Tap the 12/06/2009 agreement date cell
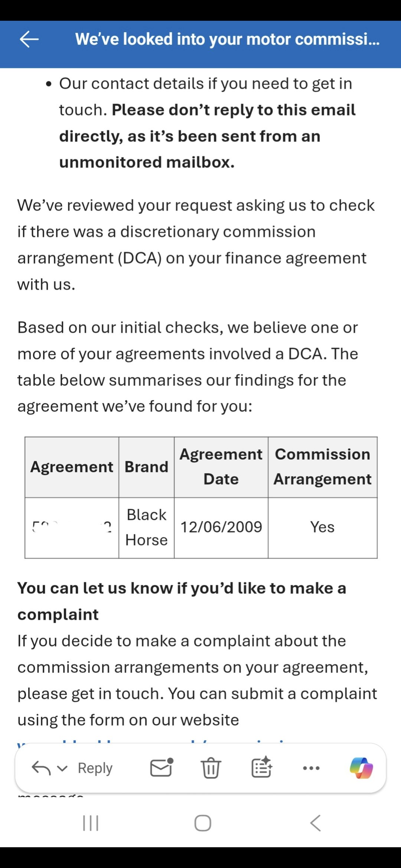This screenshot has height=868, width=401. click(x=221, y=527)
